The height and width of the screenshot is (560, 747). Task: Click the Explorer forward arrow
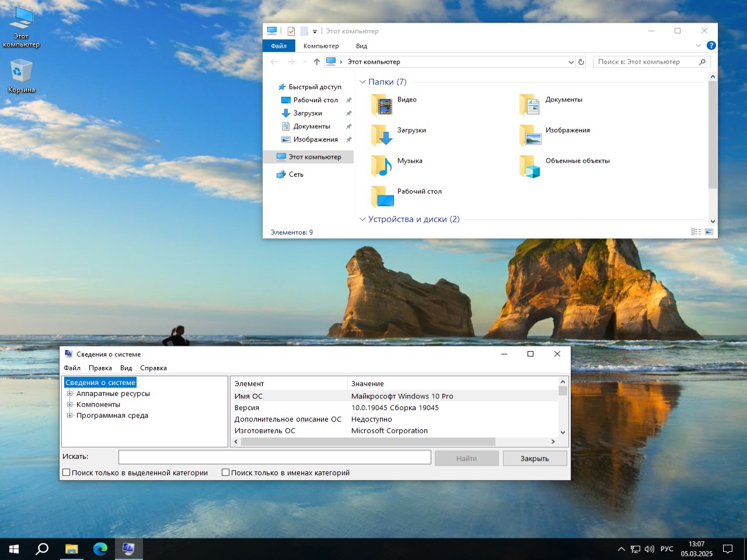click(x=291, y=62)
